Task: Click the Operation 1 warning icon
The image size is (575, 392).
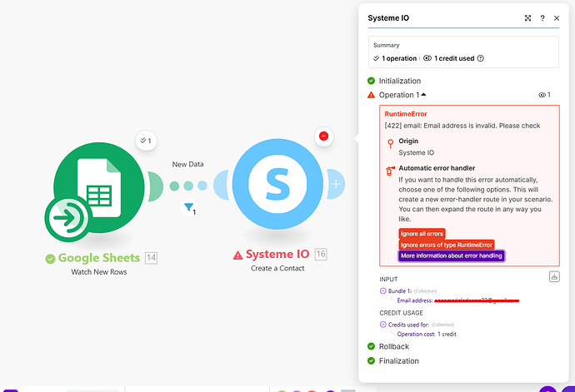Action: pyautogui.click(x=371, y=95)
